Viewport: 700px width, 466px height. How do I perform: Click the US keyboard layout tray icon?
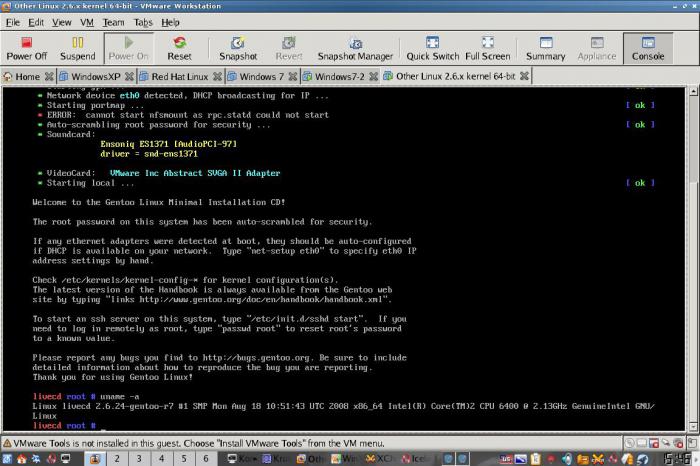(506, 459)
